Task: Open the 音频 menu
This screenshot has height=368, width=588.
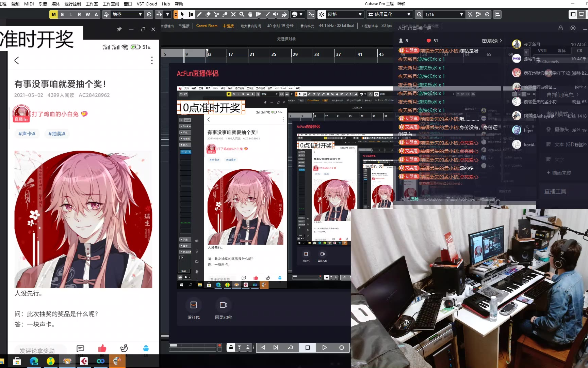Action: coord(15,4)
